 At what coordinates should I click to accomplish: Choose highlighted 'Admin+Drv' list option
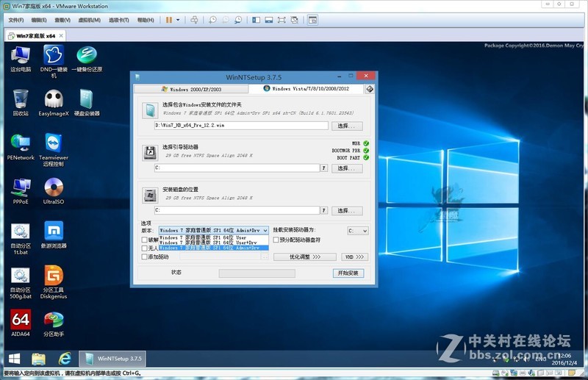214,248
